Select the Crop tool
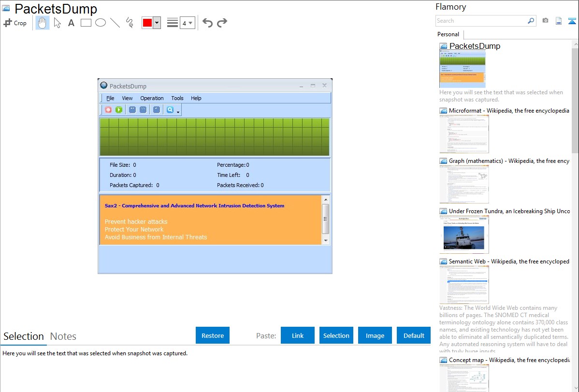Screen dimensions: 579x392 pyautogui.click(x=15, y=23)
